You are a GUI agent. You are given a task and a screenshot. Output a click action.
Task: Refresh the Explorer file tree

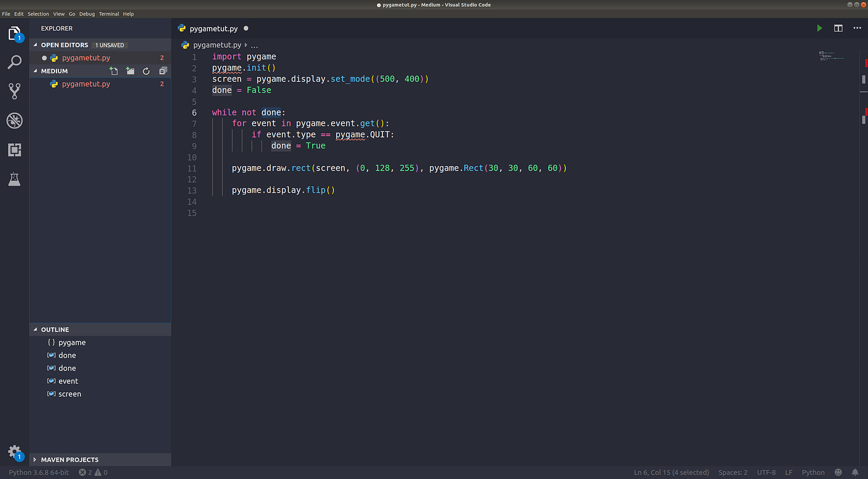(146, 71)
